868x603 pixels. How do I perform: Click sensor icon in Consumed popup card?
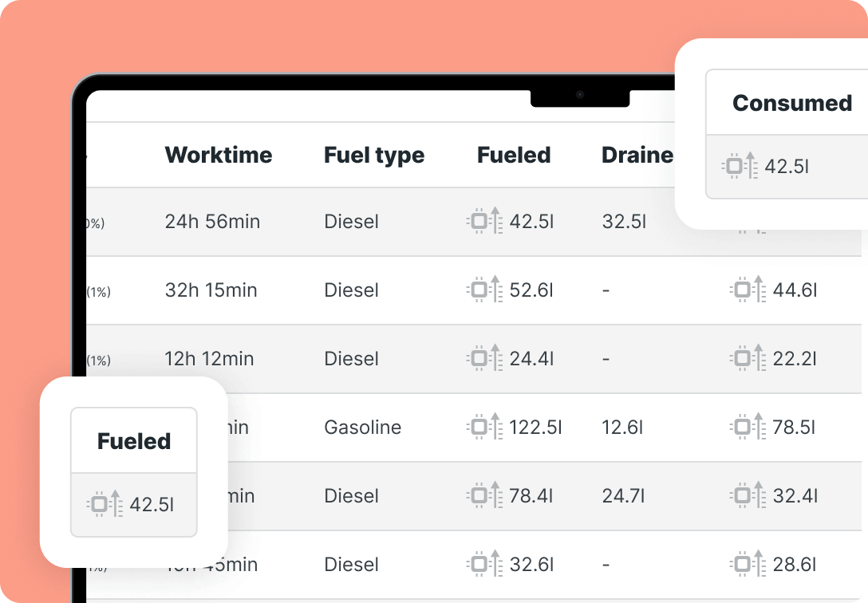pyautogui.click(x=740, y=166)
